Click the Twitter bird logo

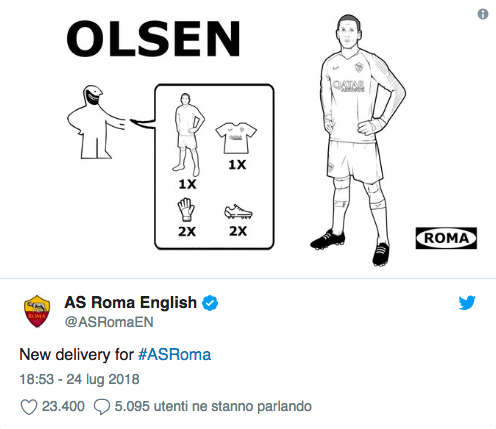(x=467, y=303)
